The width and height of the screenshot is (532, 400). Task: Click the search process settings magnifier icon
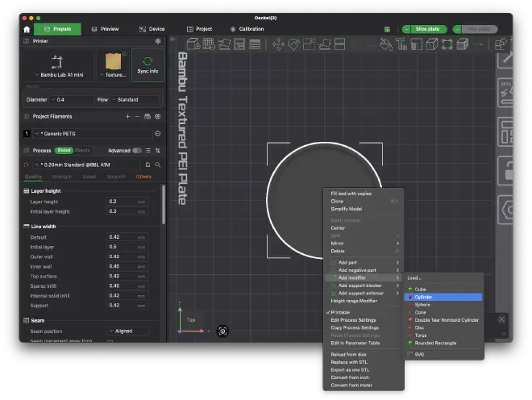pyautogui.click(x=158, y=165)
